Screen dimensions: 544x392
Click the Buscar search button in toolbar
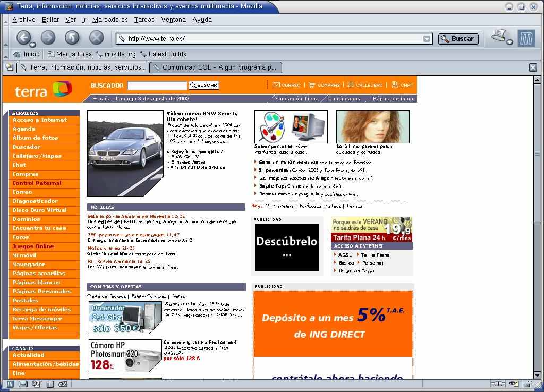(x=458, y=38)
